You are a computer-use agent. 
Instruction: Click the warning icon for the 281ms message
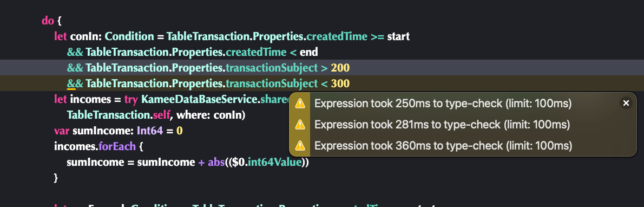(x=300, y=124)
